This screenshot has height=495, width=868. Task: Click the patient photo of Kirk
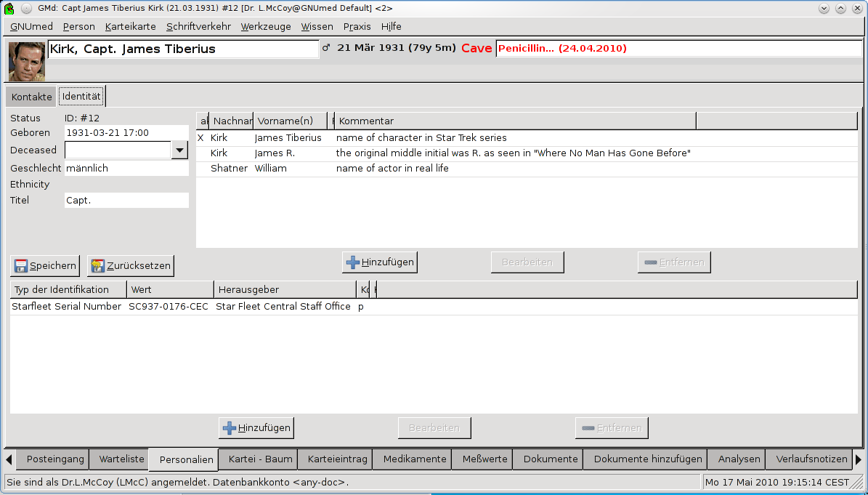[x=27, y=62]
